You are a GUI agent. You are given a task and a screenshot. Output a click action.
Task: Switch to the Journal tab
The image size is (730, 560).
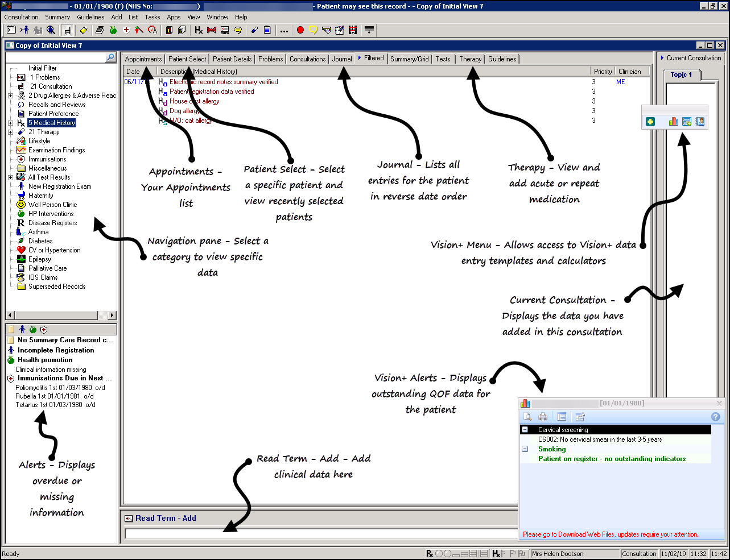click(x=341, y=59)
